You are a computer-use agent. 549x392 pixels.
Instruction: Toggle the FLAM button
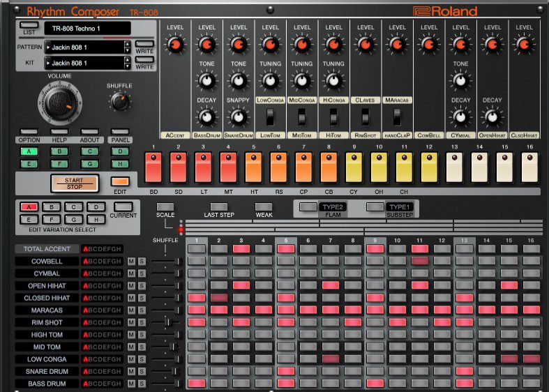[308, 207]
